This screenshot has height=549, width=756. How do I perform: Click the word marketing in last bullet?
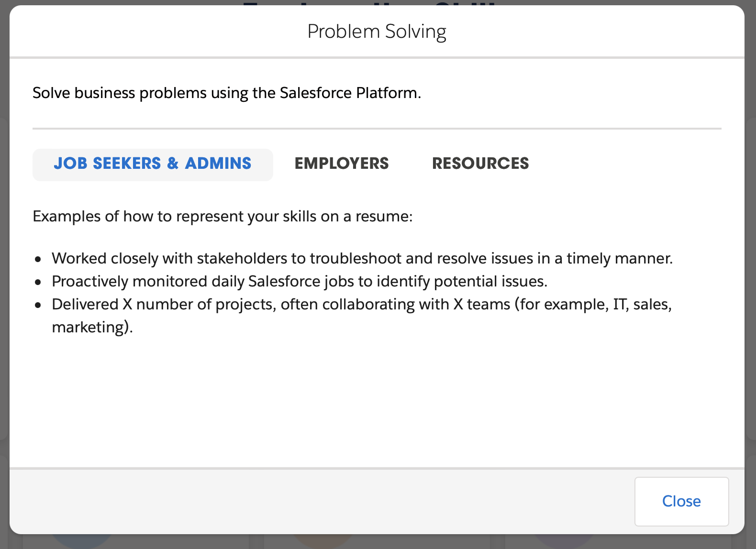(89, 328)
